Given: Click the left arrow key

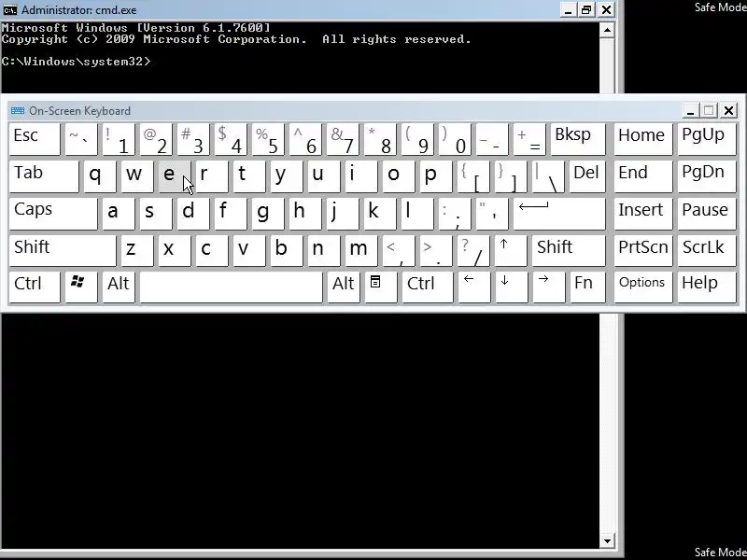Looking at the screenshot, I should pyautogui.click(x=474, y=287).
